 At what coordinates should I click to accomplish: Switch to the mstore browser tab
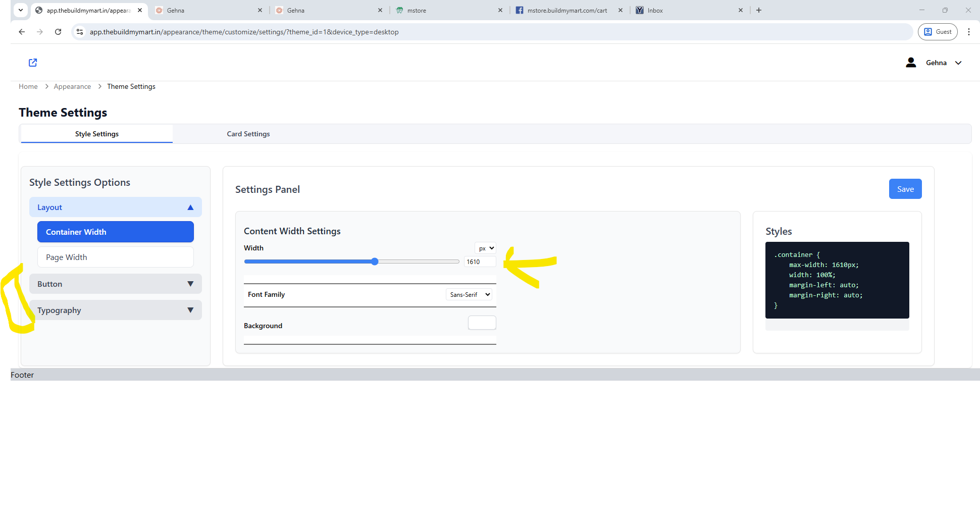(x=449, y=10)
